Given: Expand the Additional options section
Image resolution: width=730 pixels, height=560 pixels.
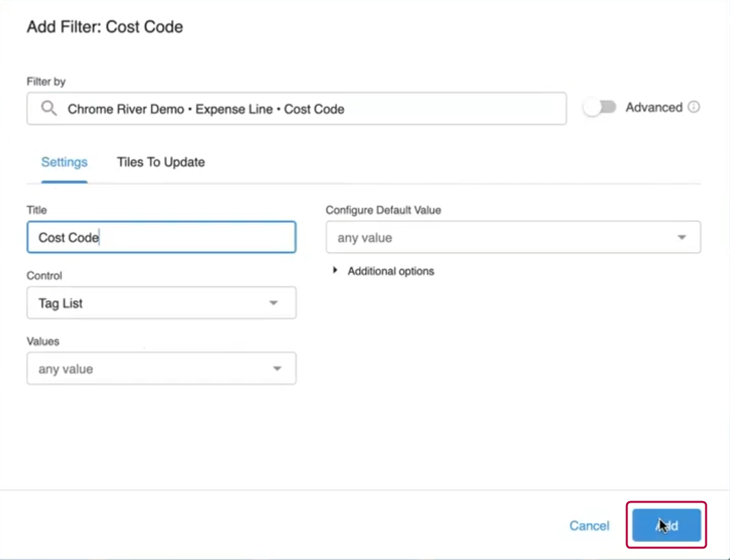Looking at the screenshot, I should [x=390, y=271].
